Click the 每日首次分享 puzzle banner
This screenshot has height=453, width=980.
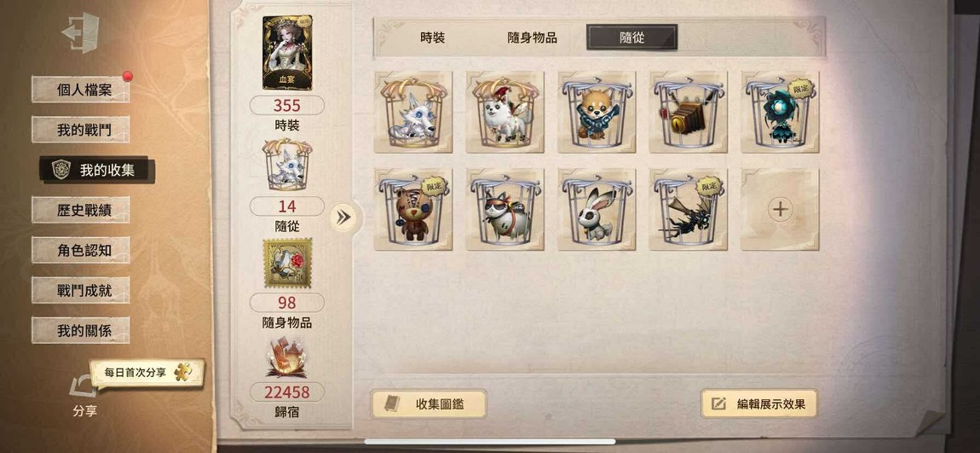pyautogui.click(x=147, y=372)
